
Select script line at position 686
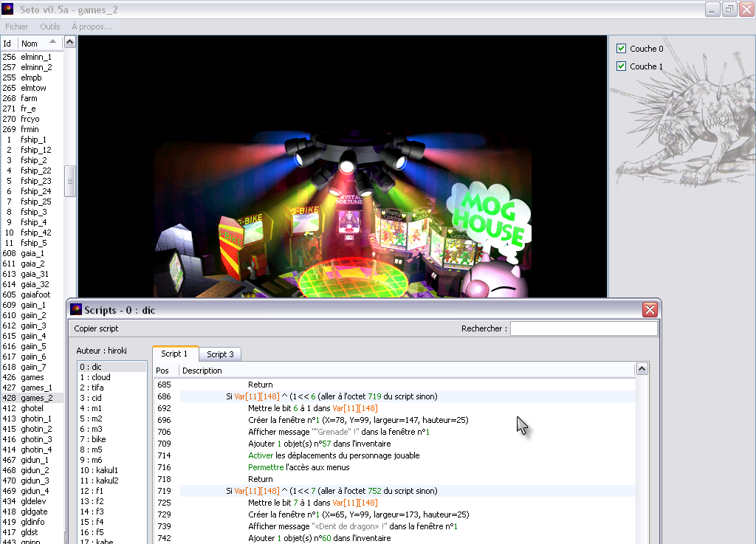pos(394,396)
